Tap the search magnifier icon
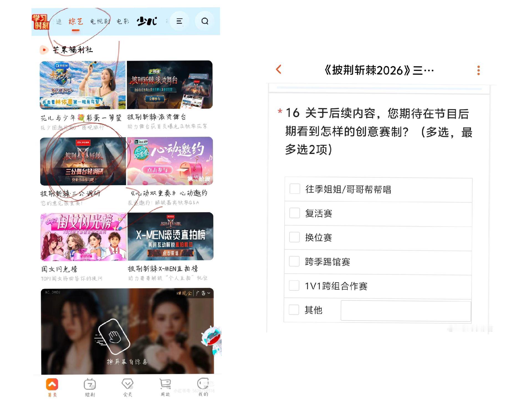 [x=205, y=21]
